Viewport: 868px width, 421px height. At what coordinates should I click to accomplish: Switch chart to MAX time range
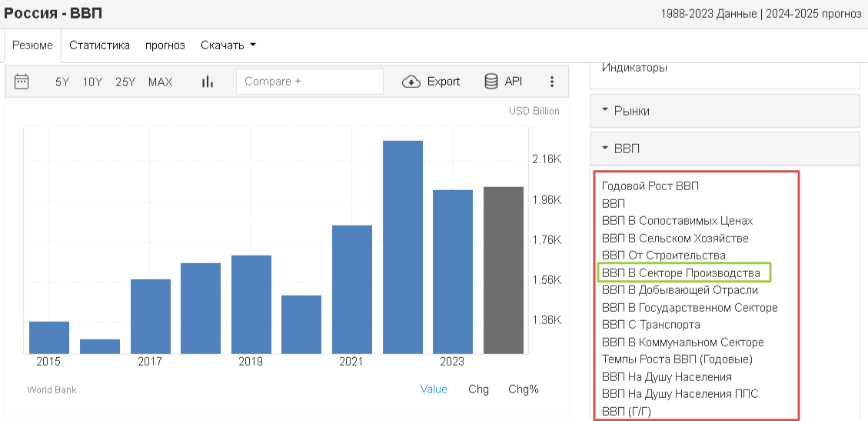pos(160,82)
